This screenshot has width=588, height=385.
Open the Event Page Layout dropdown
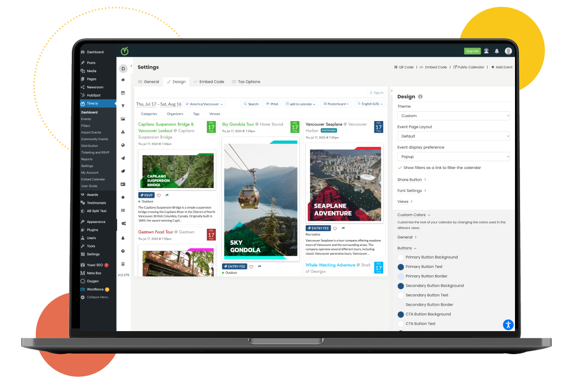[453, 136]
